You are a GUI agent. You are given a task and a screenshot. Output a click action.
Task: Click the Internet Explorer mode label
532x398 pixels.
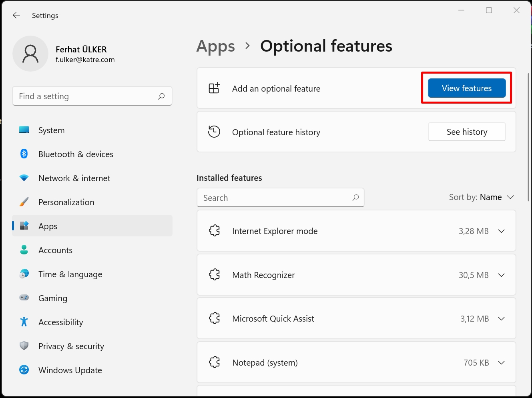pyautogui.click(x=275, y=231)
